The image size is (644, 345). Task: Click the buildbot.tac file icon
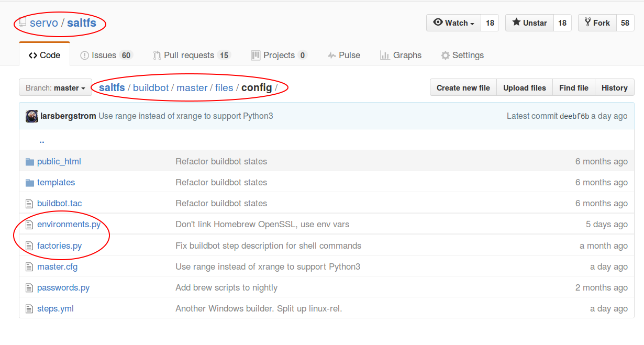pyautogui.click(x=29, y=203)
